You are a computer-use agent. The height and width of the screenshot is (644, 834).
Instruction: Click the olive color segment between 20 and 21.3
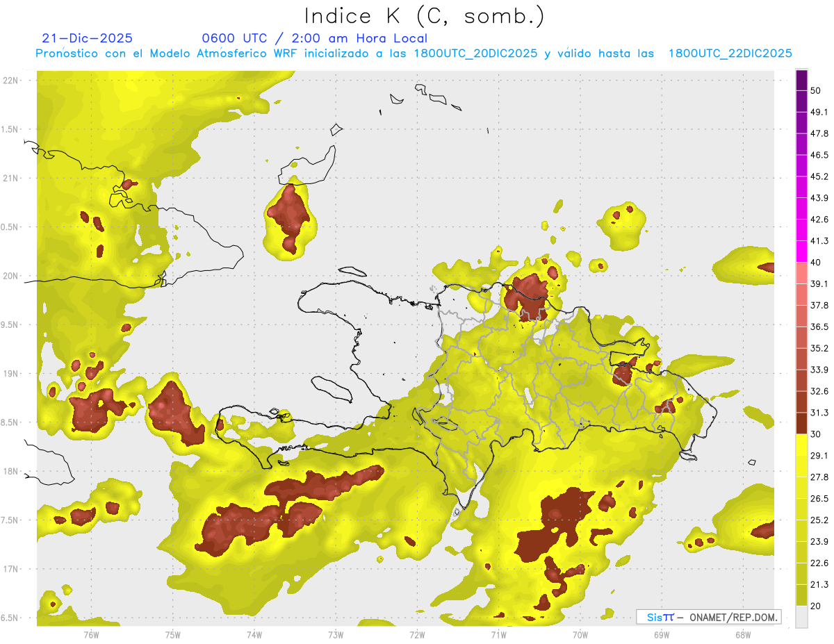(x=801, y=595)
